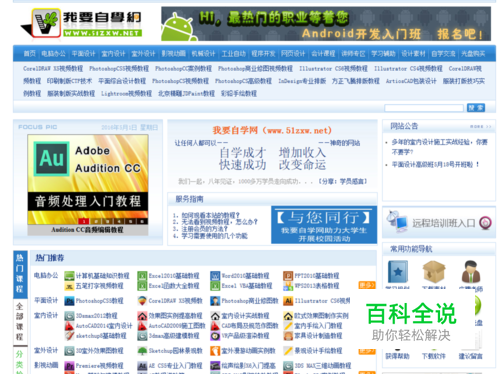Click the site search input box

(424, 108)
